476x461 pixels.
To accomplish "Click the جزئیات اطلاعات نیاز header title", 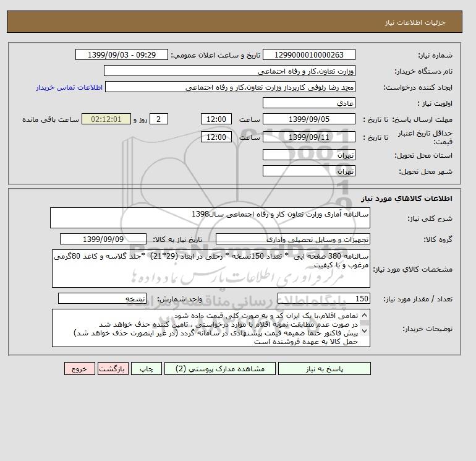I will click(415, 22).
